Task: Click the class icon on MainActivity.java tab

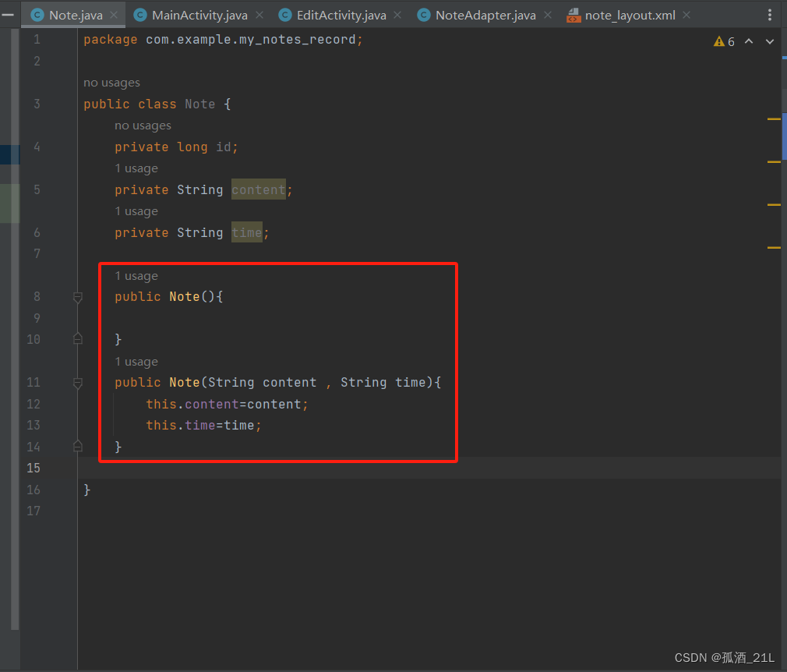Action: point(140,15)
